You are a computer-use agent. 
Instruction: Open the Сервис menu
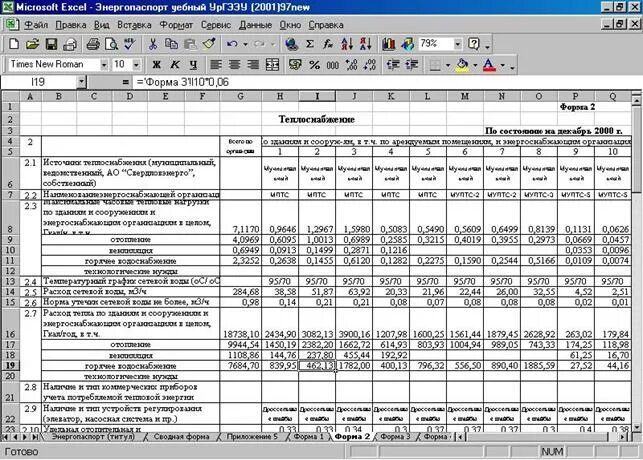click(216, 25)
